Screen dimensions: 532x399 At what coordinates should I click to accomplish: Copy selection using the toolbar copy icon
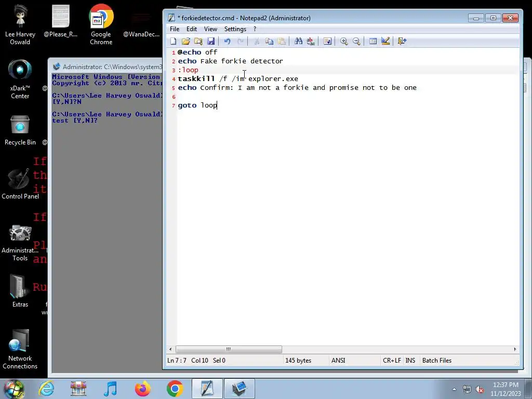coord(270,42)
